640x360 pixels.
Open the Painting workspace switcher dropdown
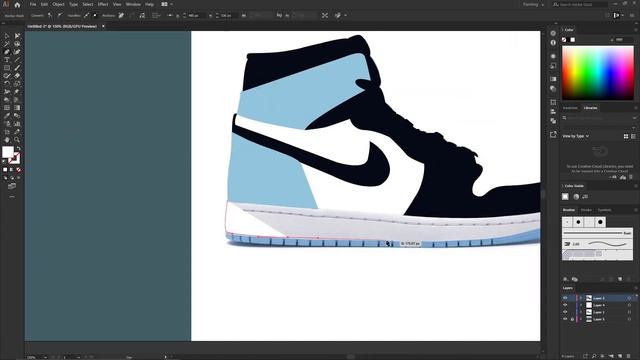click(533, 4)
